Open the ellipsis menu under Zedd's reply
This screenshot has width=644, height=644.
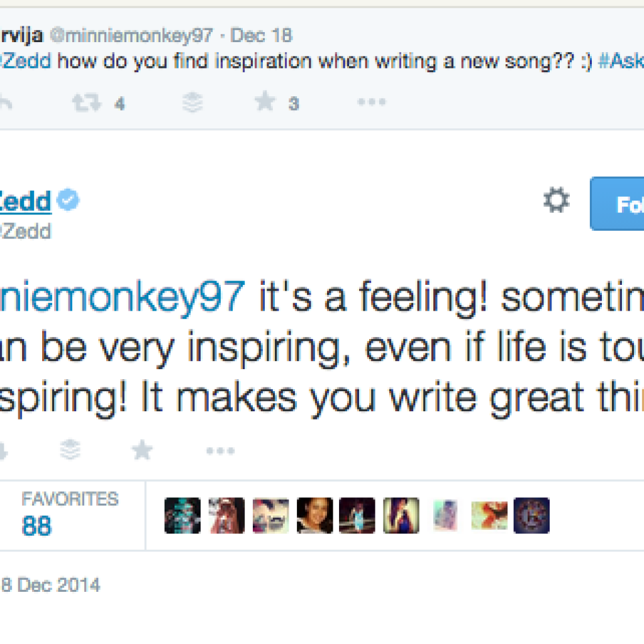[x=220, y=450]
